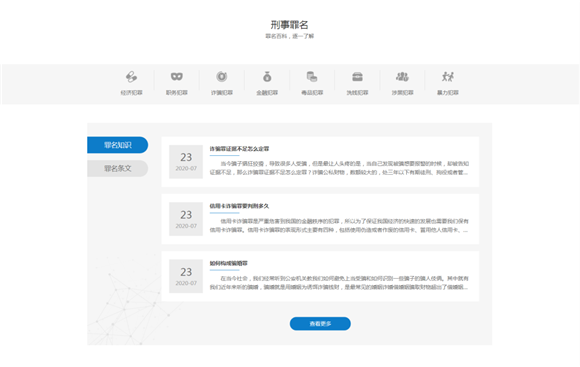Select the 职务犯罪 mask icon
Viewport: 580px width, 367px height.
coord(177,77)
